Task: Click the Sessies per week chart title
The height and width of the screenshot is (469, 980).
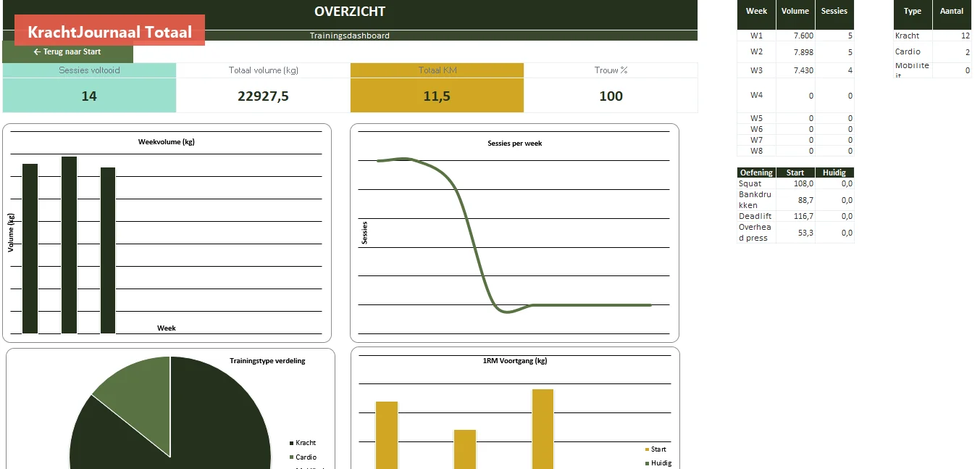Action: click(x=515, y=144)
